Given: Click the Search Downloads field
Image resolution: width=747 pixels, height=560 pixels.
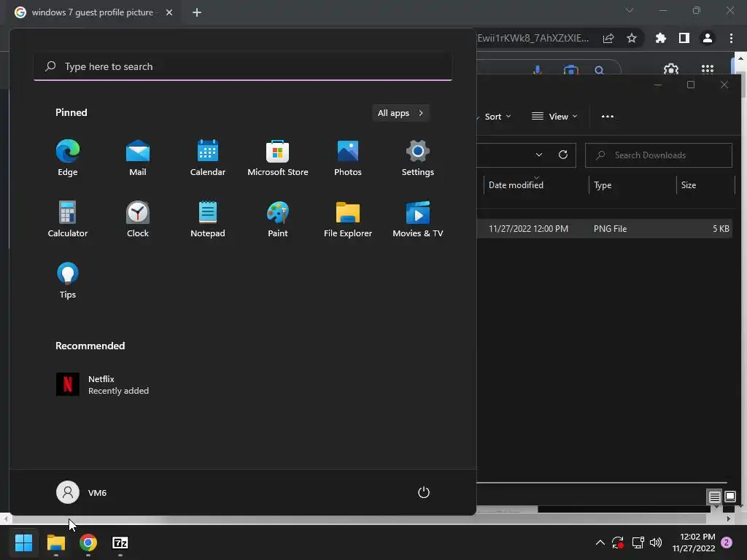Looking at the screenshot, I should [x=659, y=155].
